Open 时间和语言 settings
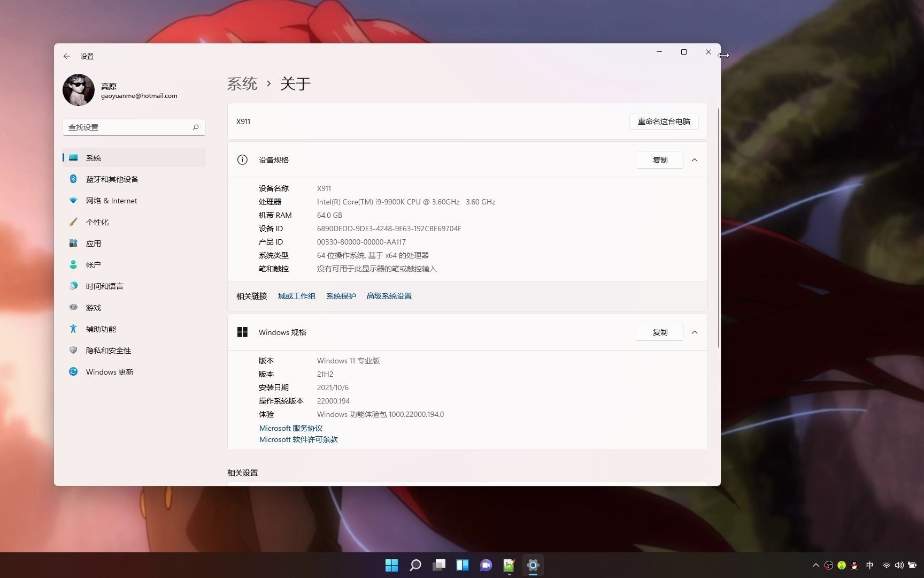 tap(134, 286)
